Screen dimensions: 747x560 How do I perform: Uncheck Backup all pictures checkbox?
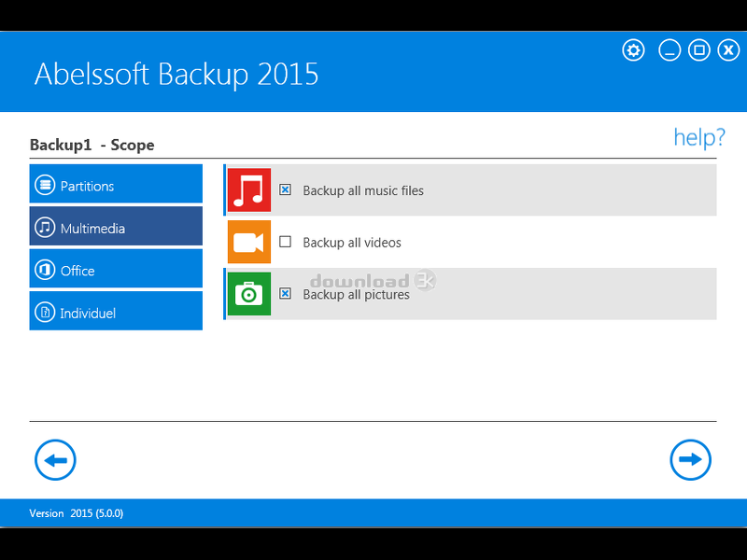[x=285, y=293]
